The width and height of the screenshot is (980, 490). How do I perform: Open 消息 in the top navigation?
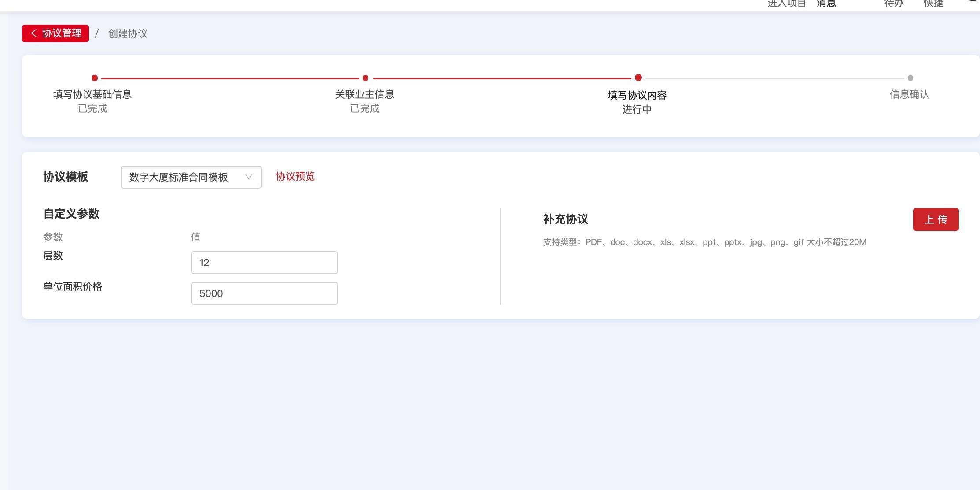coord(826,4)
